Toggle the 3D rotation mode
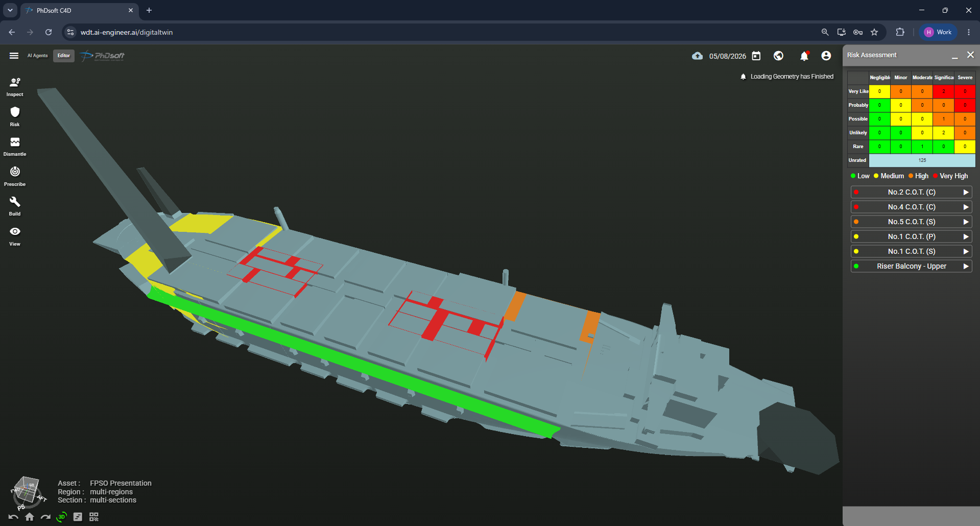Viewport: 980px width, 526px height. 62,517
